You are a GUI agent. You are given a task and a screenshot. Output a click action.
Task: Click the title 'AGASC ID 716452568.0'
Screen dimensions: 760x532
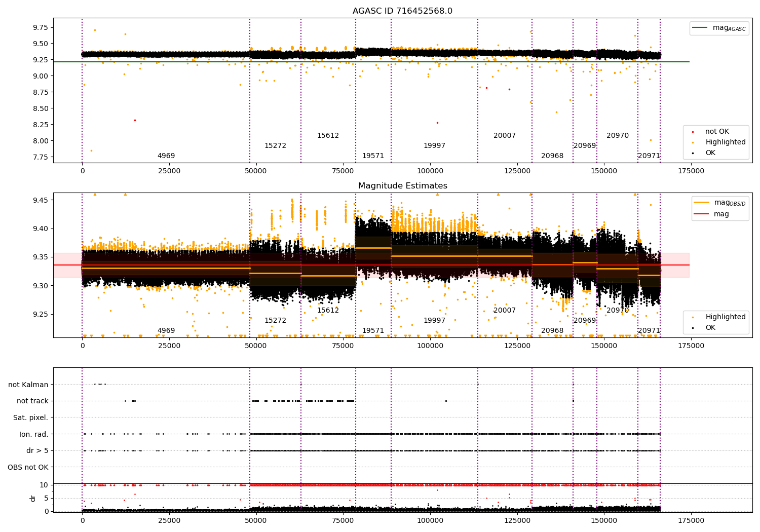[x=402, y=11]
